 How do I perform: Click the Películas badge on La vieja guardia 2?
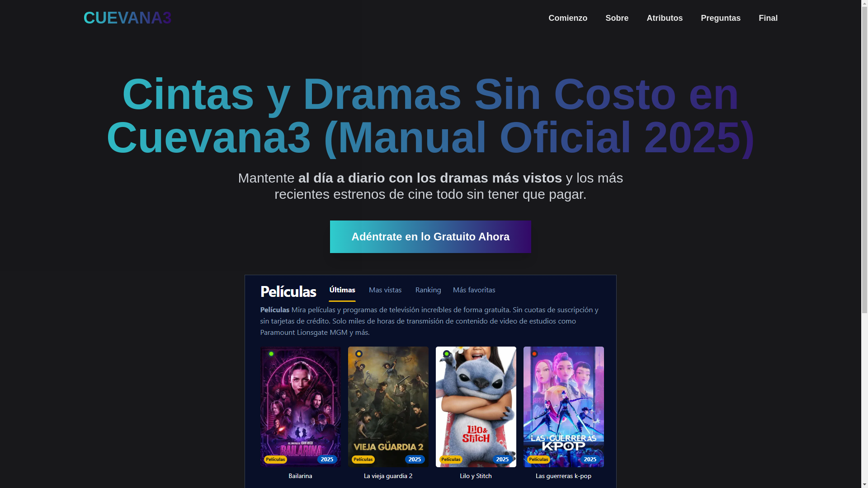tap(363, 460)
